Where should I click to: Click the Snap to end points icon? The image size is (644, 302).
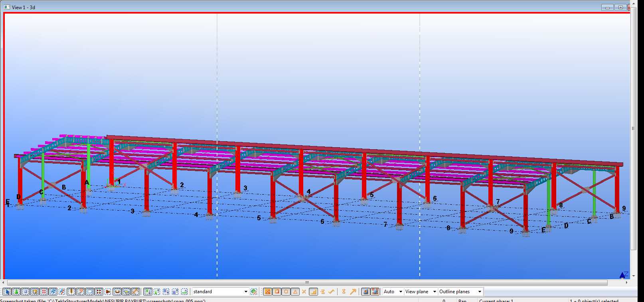point(277,292)
